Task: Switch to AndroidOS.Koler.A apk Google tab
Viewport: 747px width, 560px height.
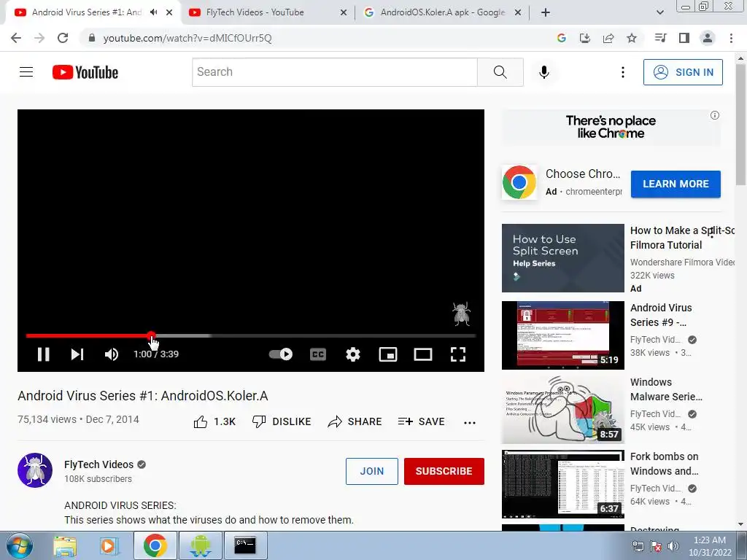Action: click(x=441, y=12)
